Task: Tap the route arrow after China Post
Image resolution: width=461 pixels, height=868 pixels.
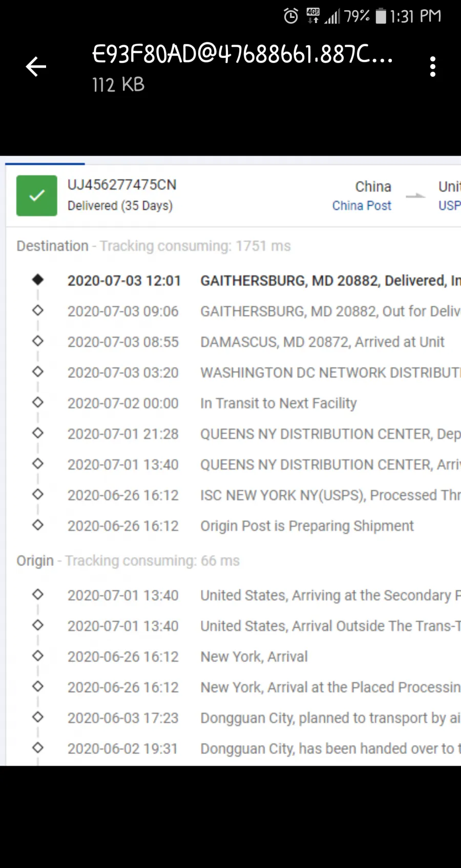Action: (x=415, y=196)
